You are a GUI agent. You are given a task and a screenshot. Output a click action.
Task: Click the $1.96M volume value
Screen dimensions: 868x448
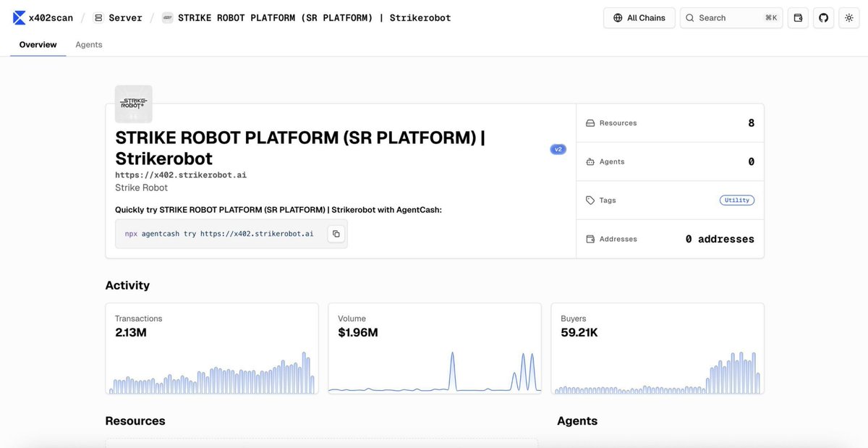tap(358, 332)
